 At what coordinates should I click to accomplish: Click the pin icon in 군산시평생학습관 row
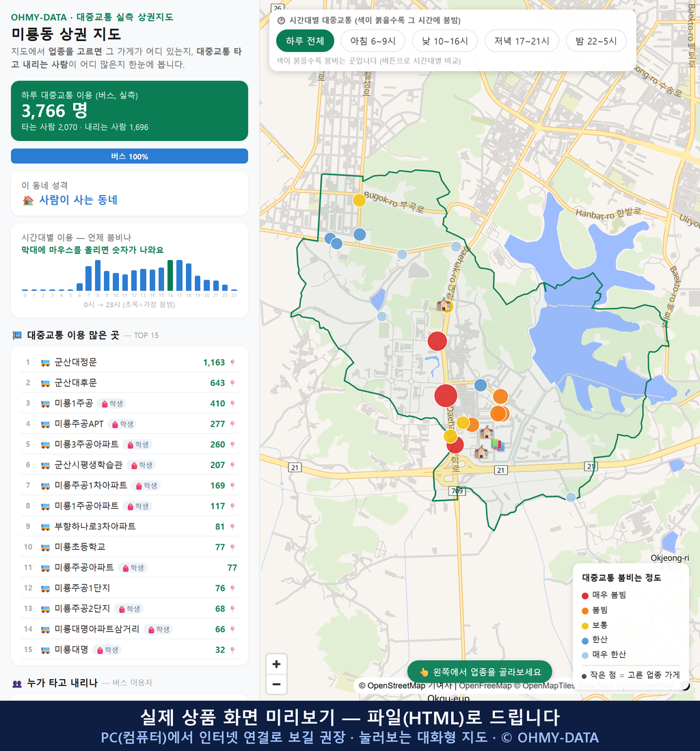[x=232, y=465]
